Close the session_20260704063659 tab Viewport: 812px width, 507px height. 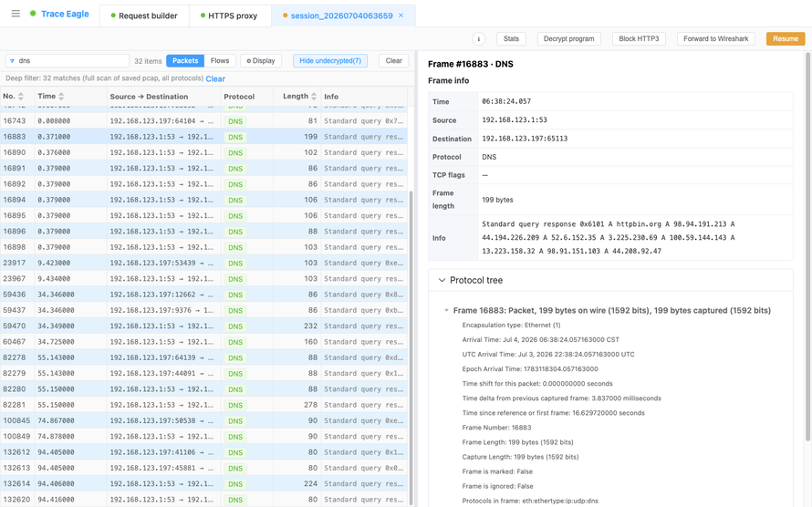pyautogui.click(x=401, y=16)
